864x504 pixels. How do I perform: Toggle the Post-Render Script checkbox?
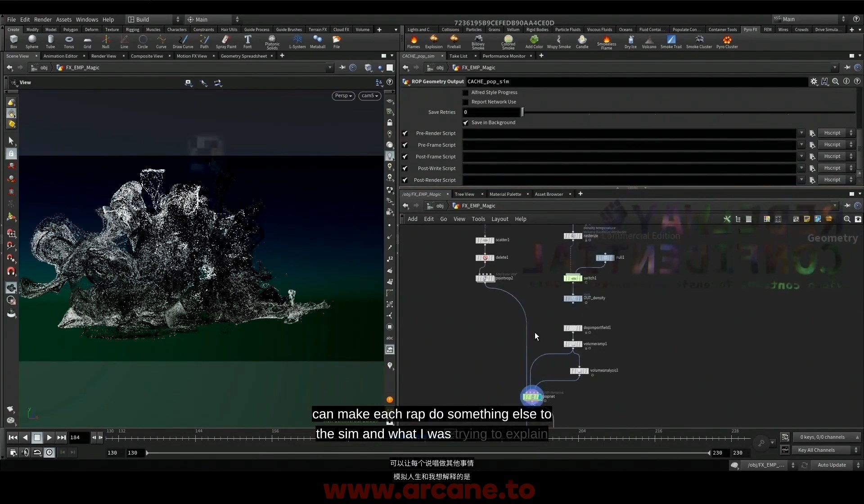(x=405, y=180)
